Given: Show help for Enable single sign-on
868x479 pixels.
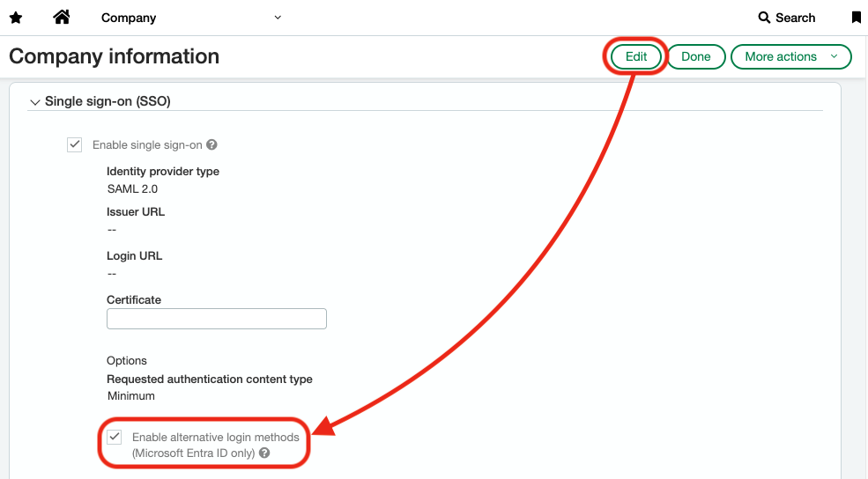Looking at the screenshot, I should [211, 144].
